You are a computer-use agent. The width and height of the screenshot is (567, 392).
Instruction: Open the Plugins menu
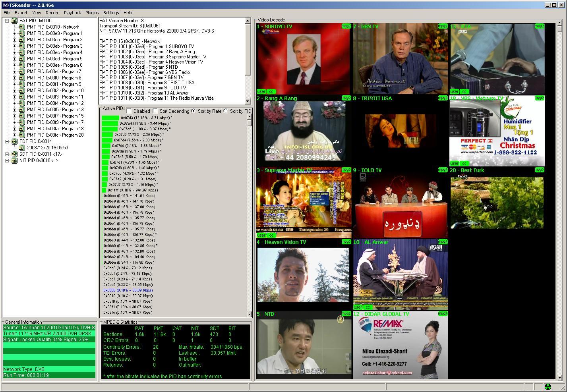tap(92, 13)
